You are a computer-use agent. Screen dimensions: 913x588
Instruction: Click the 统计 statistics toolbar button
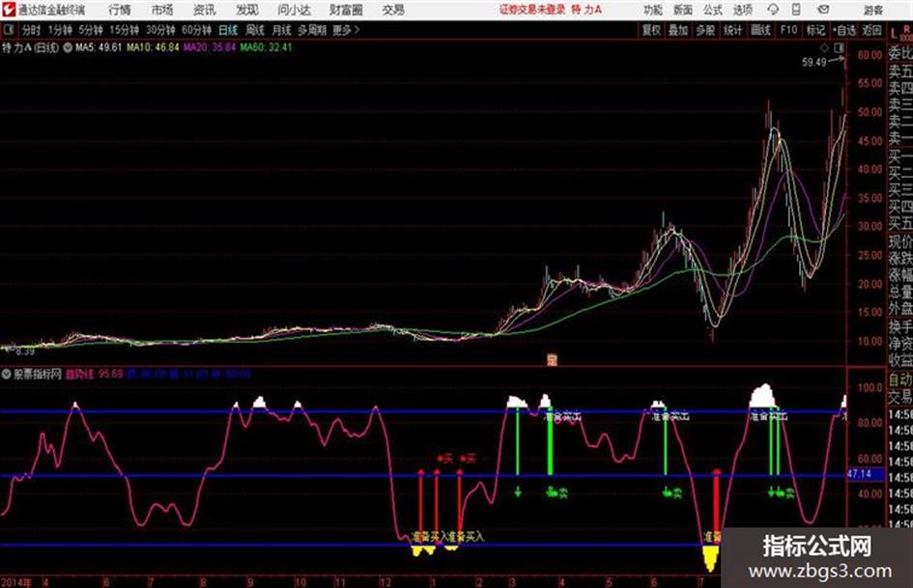[x=732, y=30]
